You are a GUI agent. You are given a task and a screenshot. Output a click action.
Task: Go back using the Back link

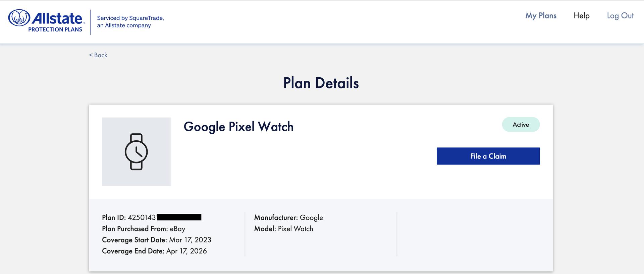coord(98,55)
